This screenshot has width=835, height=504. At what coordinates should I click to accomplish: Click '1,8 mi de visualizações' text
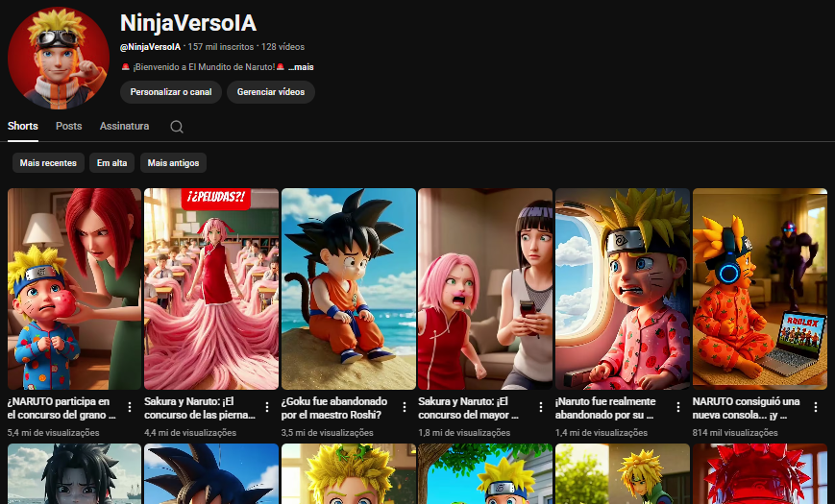464,433
